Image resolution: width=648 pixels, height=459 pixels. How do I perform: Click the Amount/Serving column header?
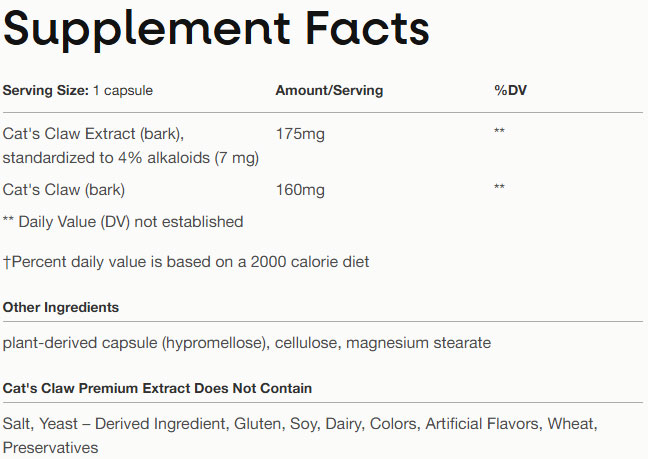[328, 91]
